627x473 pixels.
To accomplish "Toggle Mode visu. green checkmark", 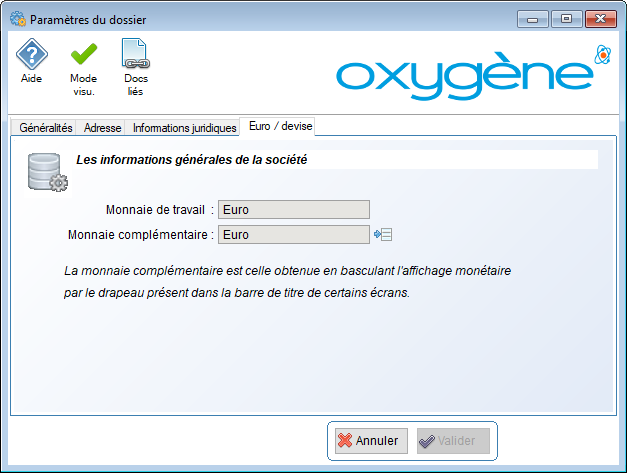I will pos(84,54).
